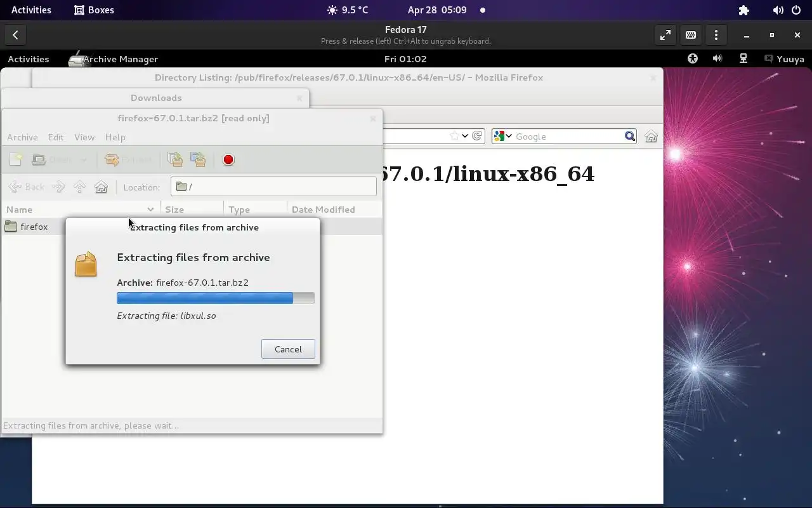
Task: Go Back in archive location
Action: pyautogui.click(x=26, y=187)
